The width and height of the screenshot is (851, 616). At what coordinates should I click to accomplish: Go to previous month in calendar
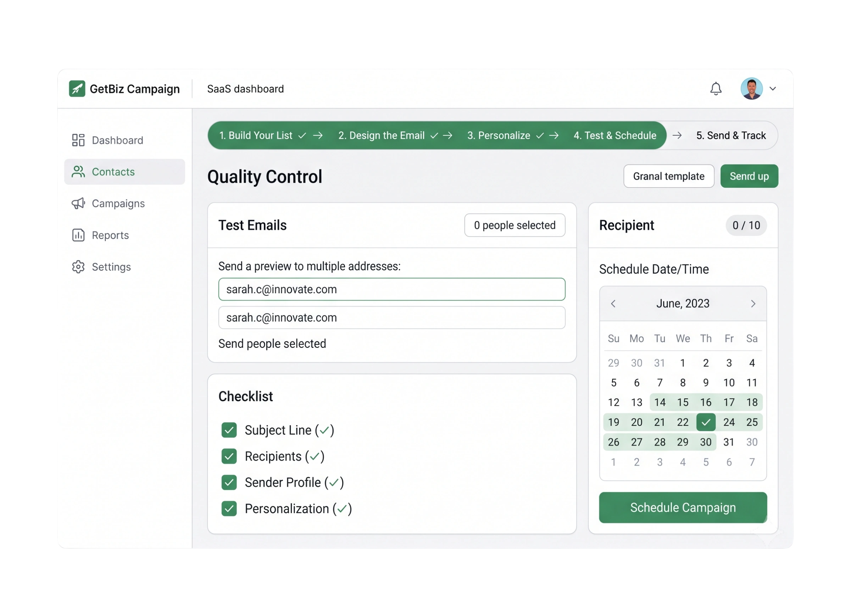point(613,303)
